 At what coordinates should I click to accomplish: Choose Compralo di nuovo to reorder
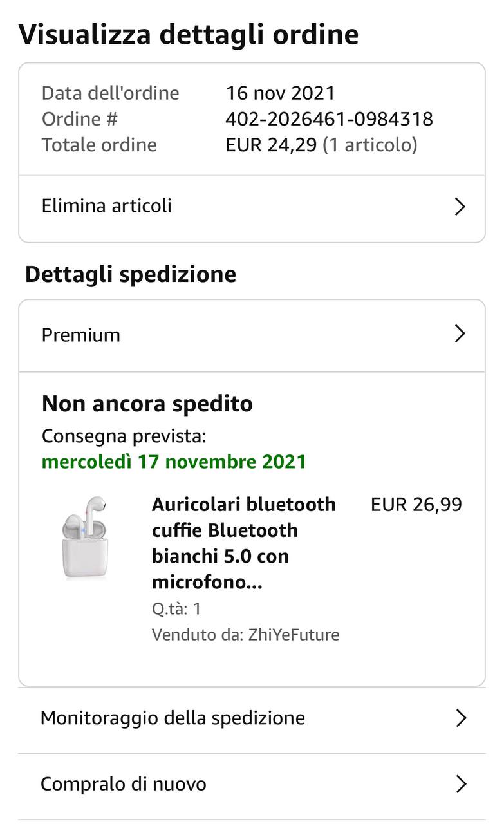[x=124, y=784]
